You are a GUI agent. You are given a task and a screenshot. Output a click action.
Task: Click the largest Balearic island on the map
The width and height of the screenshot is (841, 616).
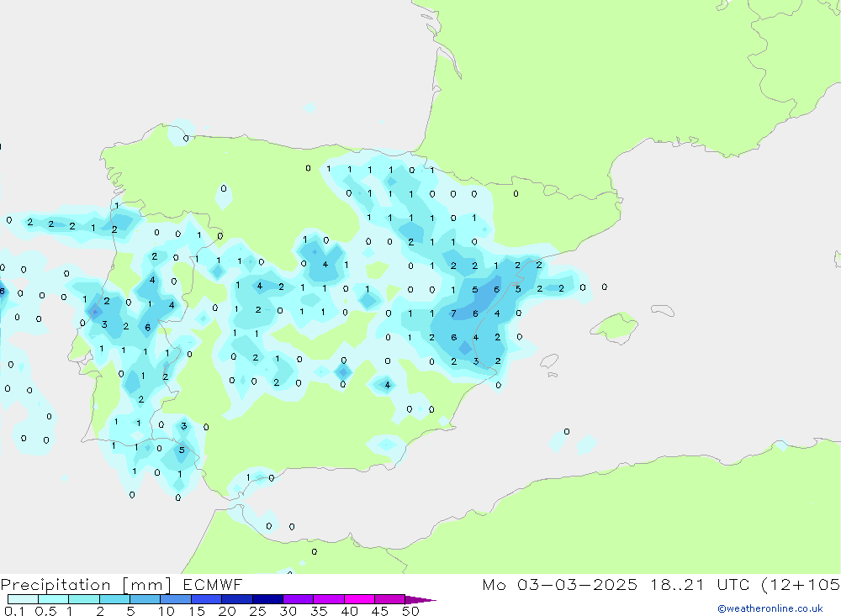pyautogui.click(x=615, y=327)
